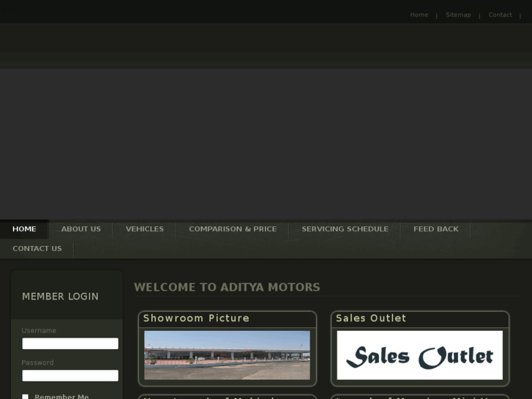Click the showroom building photo

pos(227,355)
